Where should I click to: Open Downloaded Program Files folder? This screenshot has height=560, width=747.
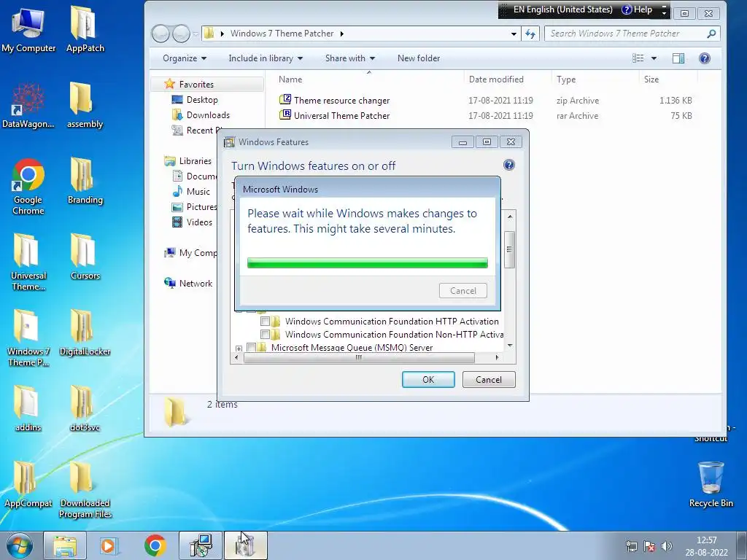coord(85,489)
